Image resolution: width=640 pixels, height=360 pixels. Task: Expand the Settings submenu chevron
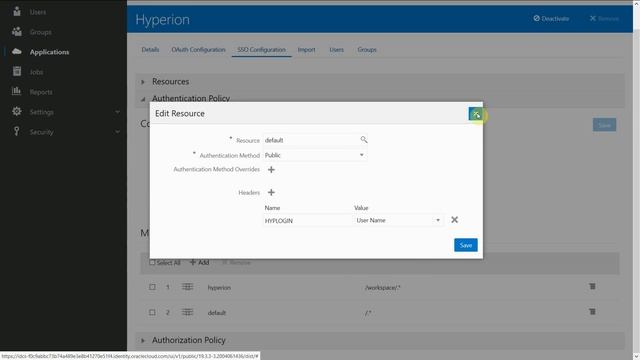(118, 112)
